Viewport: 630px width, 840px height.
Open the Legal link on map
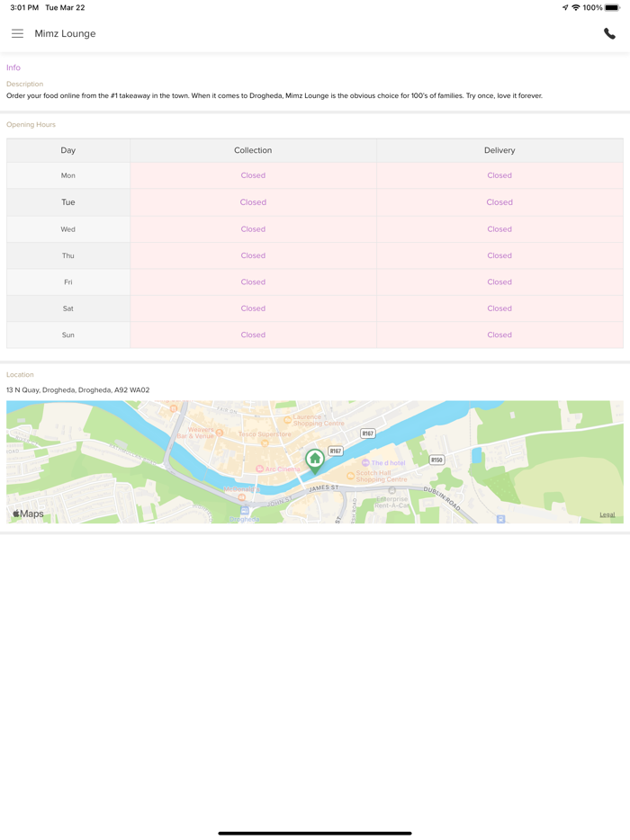click(x=607, y=514)
